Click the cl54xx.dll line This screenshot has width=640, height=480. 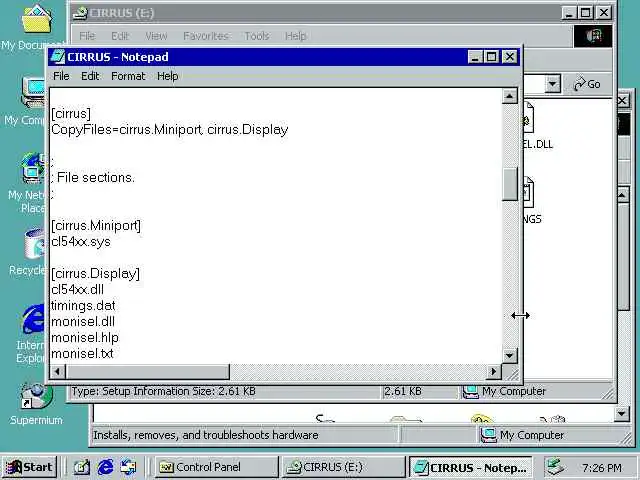coord(78,290)
